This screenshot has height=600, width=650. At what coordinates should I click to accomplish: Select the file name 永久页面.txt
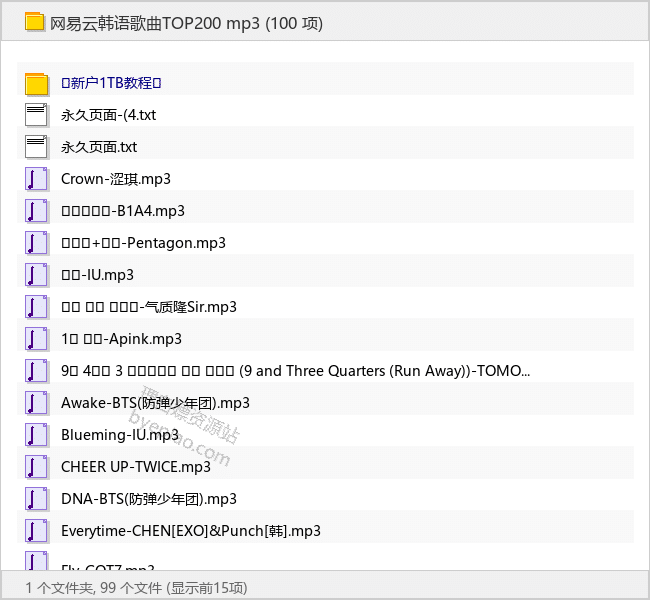pos(99,147)
